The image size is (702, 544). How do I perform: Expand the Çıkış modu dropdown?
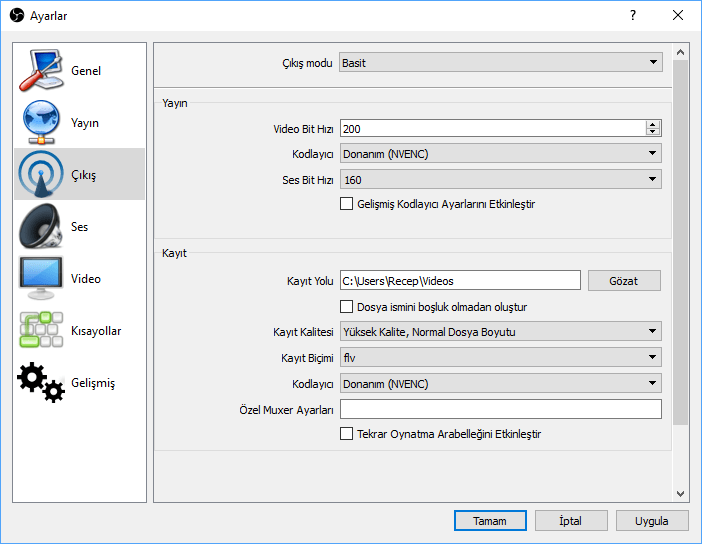(500, 63)
